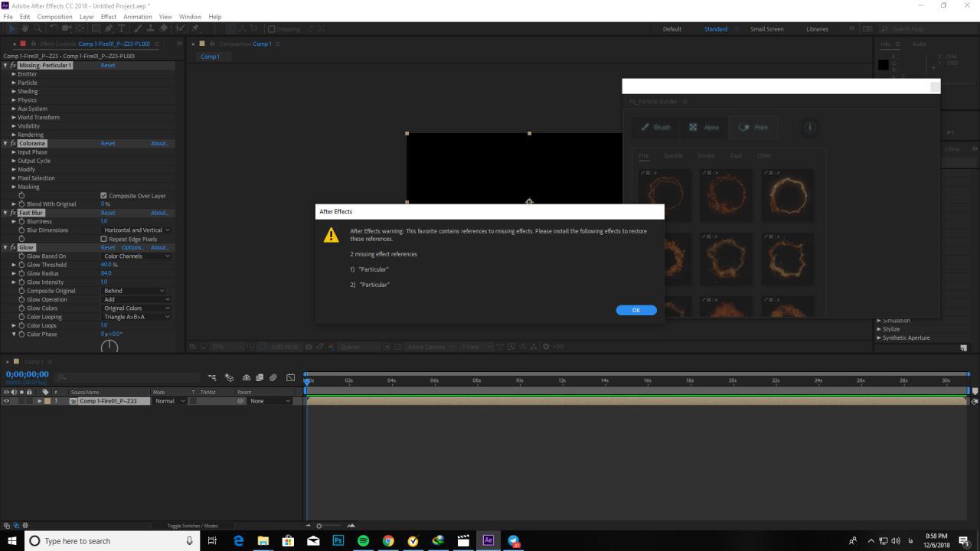Open the Graph Editor icon
The height and width of the screenshot is (551, 980).
(x=290, y=377)
